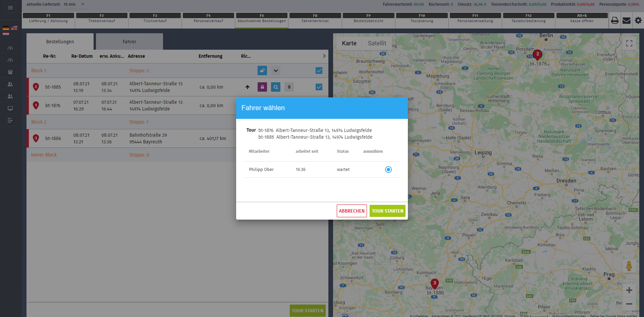Open F9 Bestellübersicht
This screenshot has width=644, height=317.
click(x=368, y=20)
